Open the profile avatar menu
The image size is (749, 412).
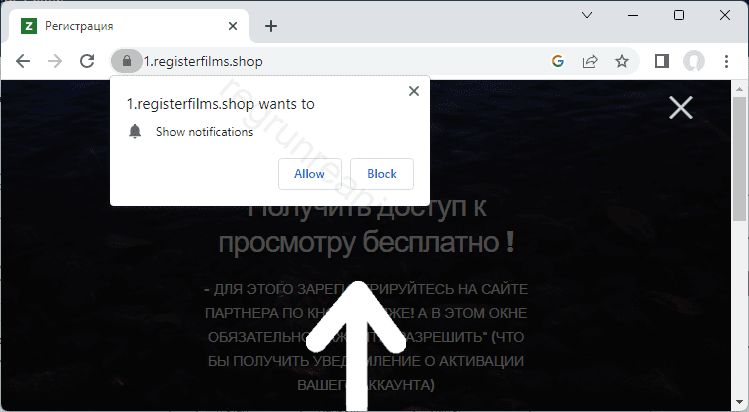click(693, 61)
